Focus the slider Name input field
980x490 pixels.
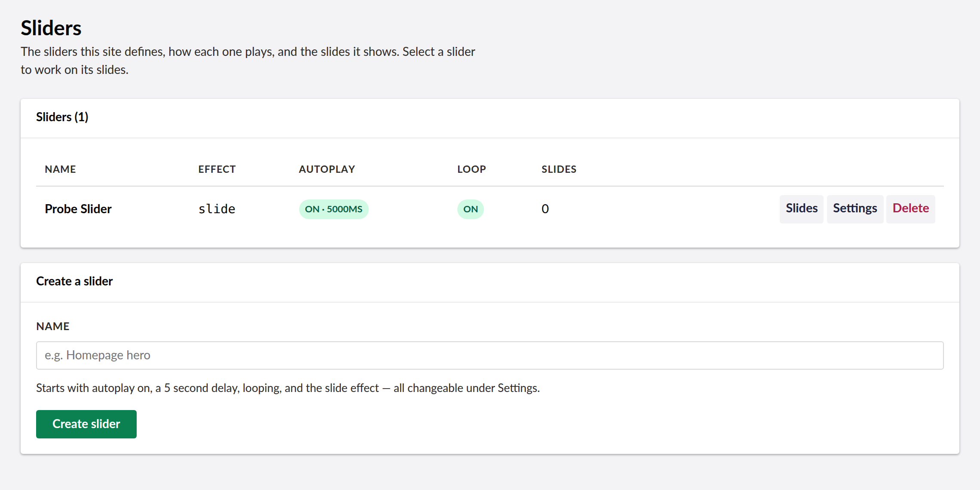point(490,355)
